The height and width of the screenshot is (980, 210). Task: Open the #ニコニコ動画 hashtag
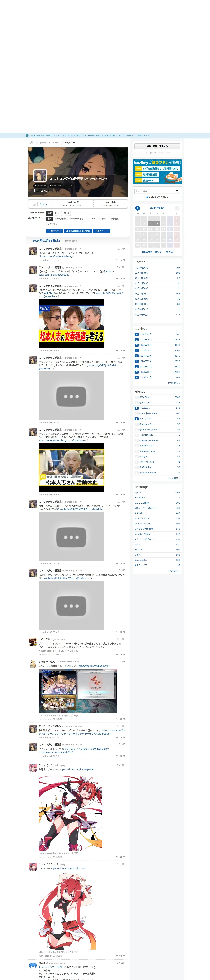(142, 503)
